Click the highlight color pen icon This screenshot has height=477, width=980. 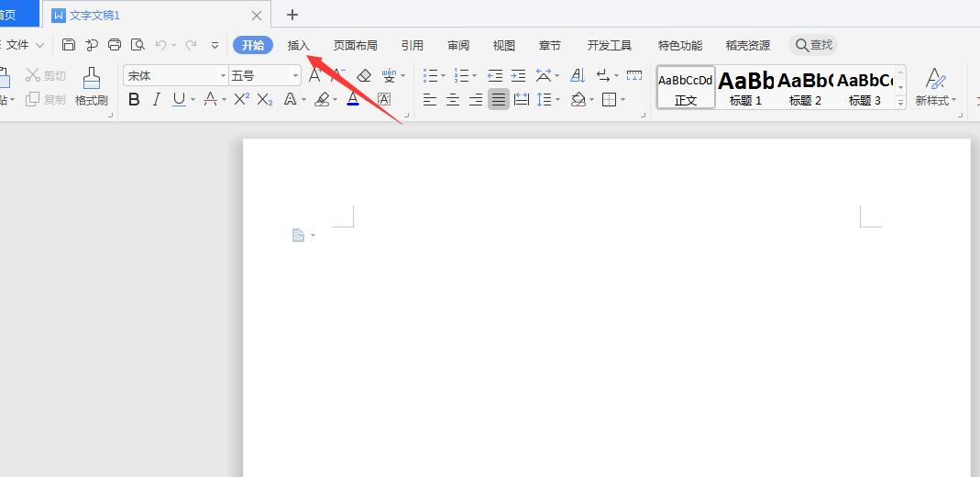(x=322, y=99)
